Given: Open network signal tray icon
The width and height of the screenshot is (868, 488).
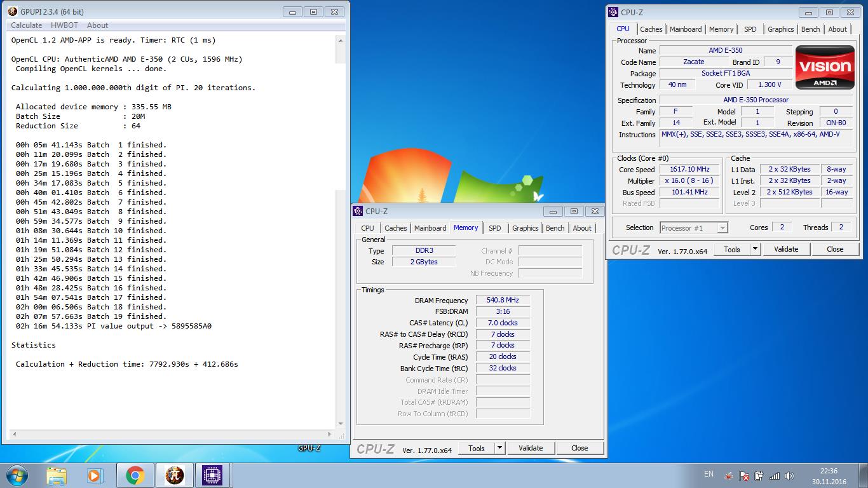Looking at the screenshot, I should (x=774, y=475).
